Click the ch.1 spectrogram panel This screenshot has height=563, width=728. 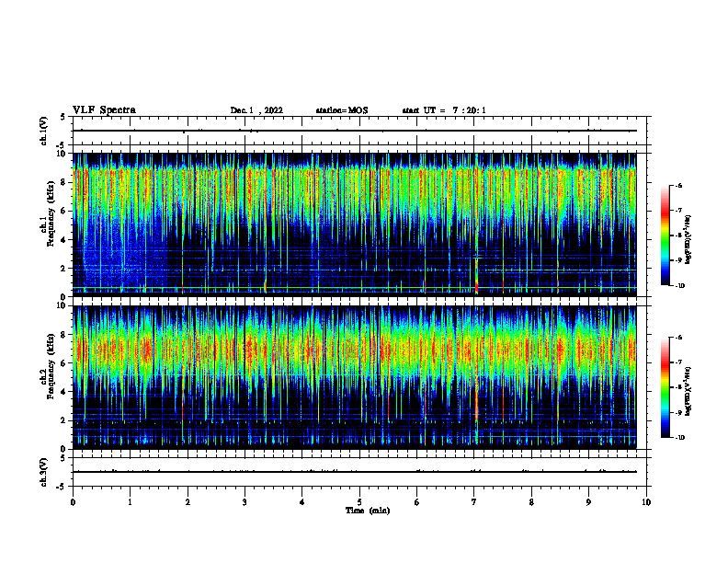click(x=355, y=224)
